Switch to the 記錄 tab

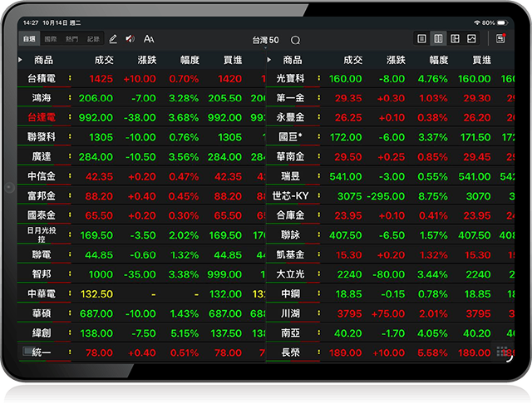click(x=93, y=39)
